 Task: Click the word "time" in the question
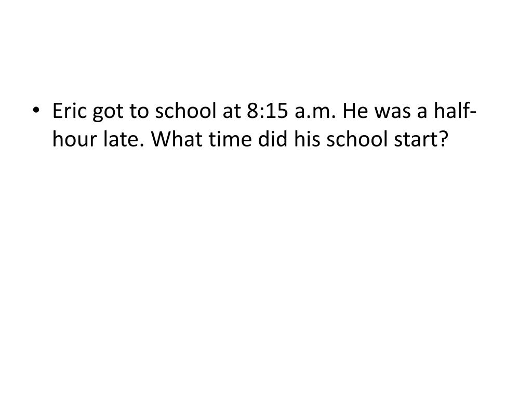point(230,139)
